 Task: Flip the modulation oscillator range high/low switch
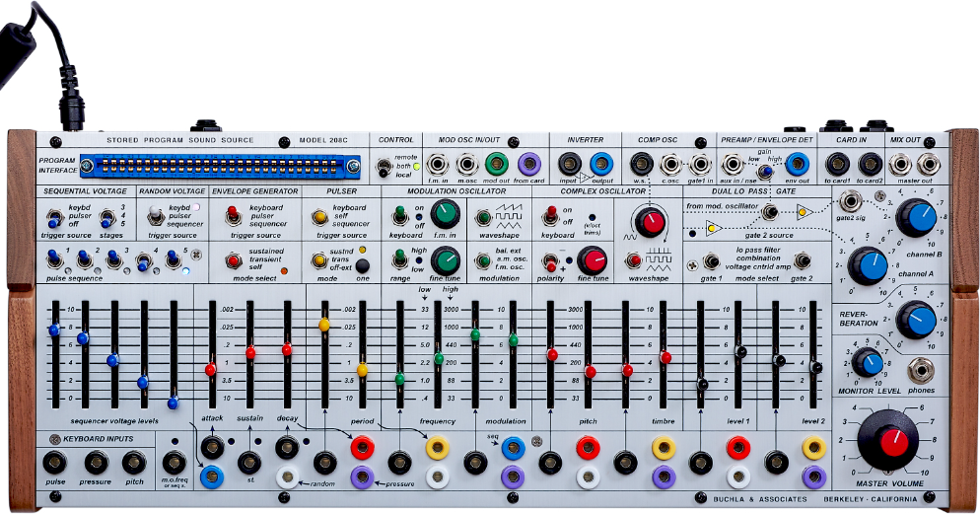tap(400, 260)
